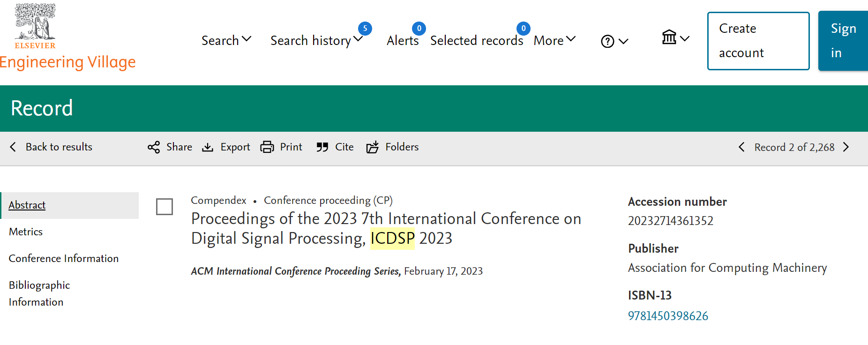
Task: Expand the Search dropdown menu
Action: click(226, 40)
